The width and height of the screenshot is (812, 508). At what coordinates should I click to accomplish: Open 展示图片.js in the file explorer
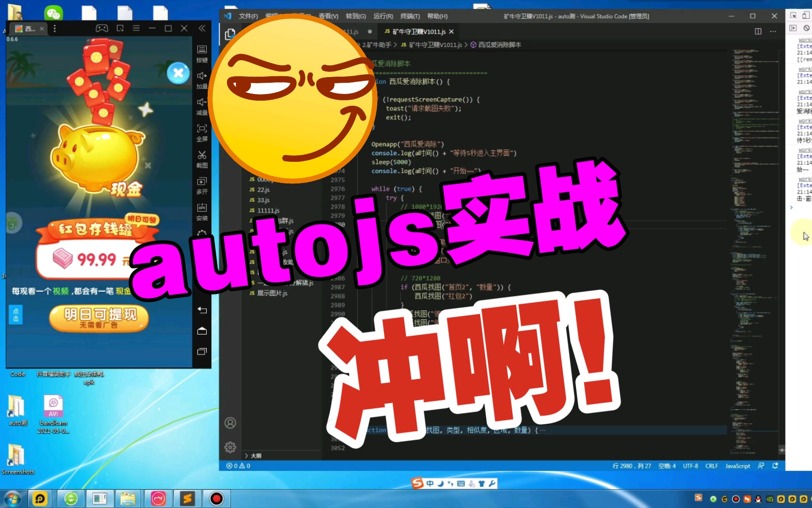[x=272, y=293]
